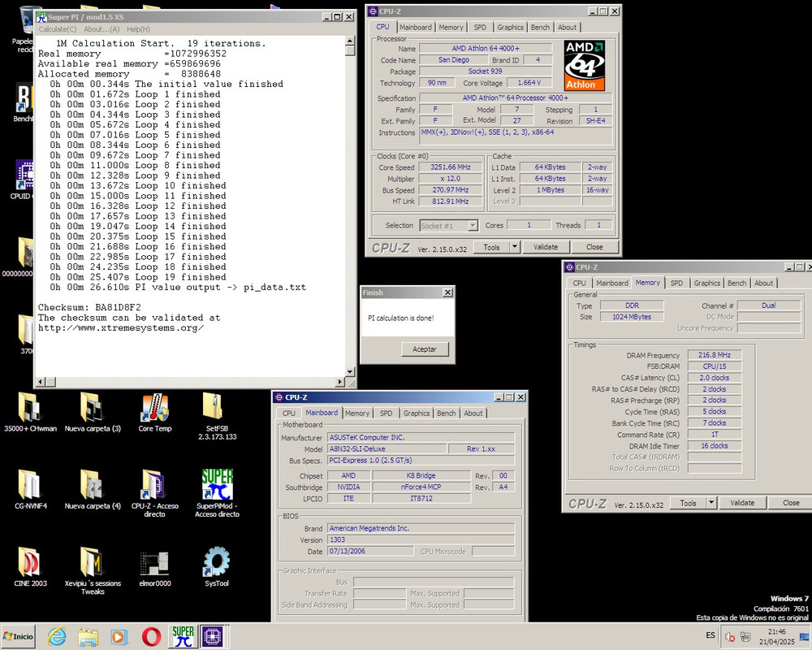Image resolution: width=812 pixels, height=650 pixels.
Task: Click the AMD Athlon 64 logo
Action: tap(585, 66)
